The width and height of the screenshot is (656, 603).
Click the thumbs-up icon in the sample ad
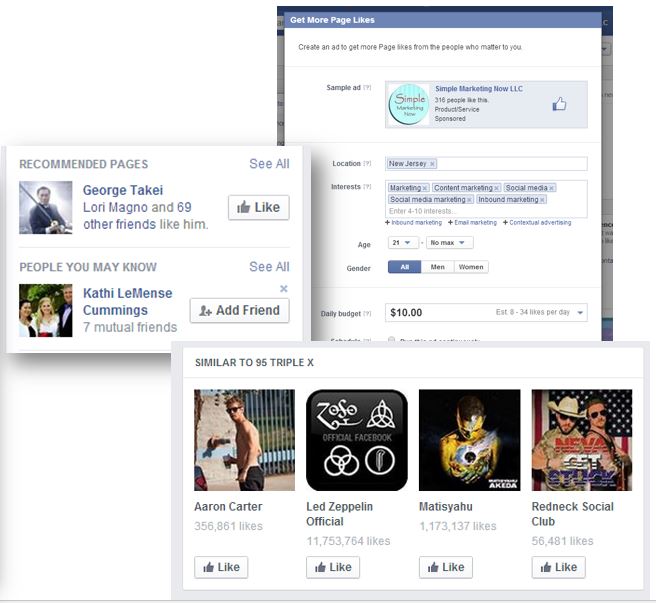tap(559, 104)
